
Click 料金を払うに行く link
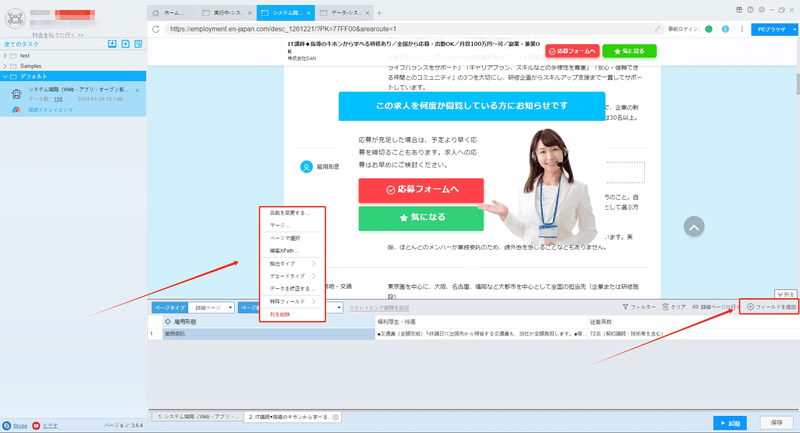click(58, 35)
